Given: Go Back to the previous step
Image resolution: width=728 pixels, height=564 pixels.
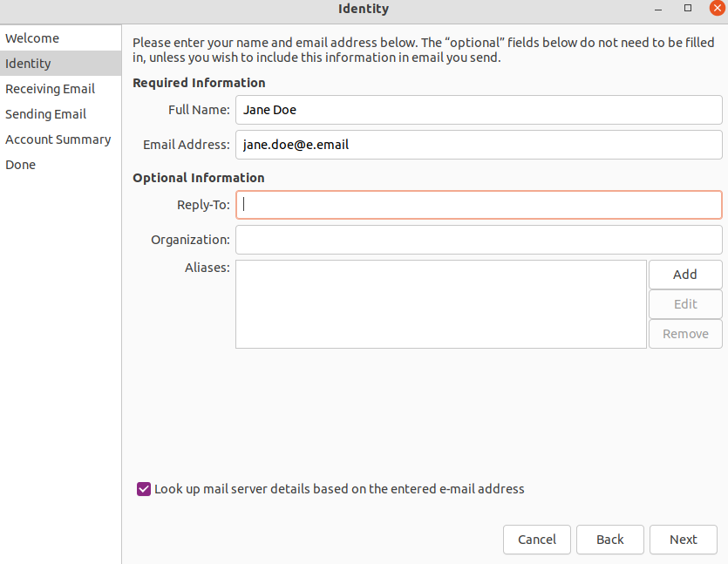Looking at the screenshot, I should (x=609, y=540).
